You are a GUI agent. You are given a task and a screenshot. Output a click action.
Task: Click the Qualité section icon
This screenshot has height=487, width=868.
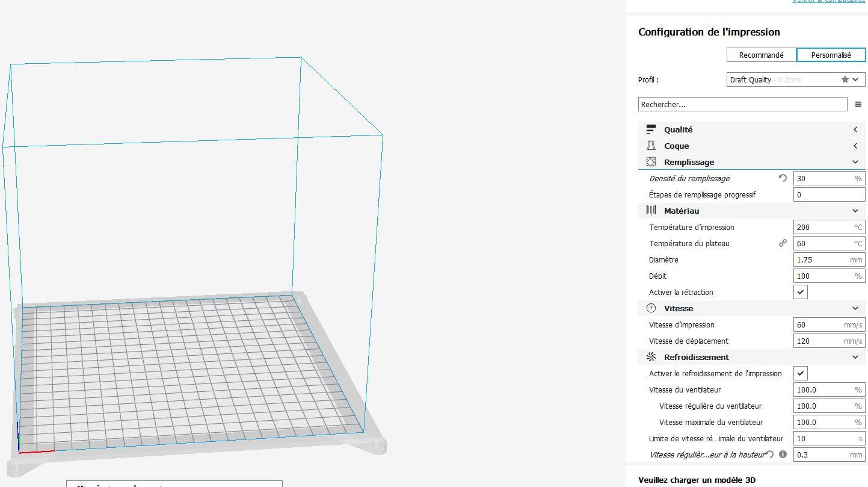point(651,129)
